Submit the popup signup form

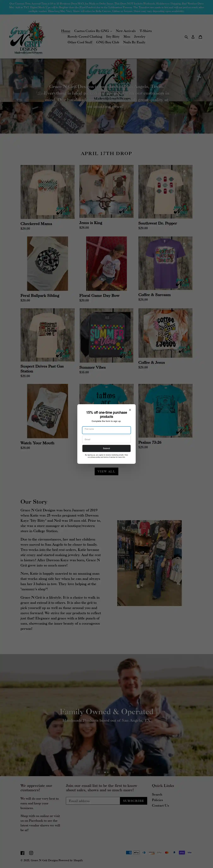(106, 448)
